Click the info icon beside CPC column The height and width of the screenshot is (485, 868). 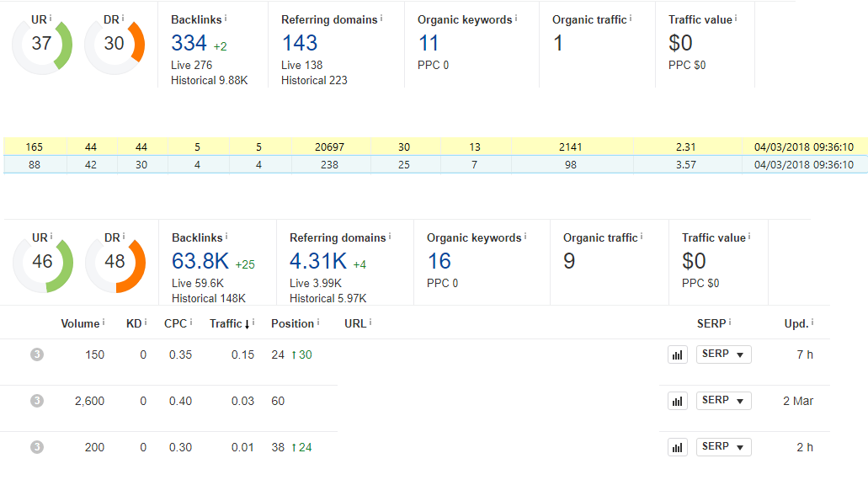point(191,322)
